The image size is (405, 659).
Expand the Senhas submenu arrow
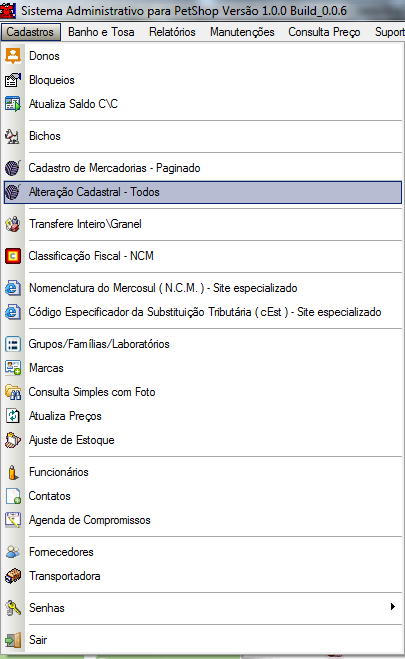click(x=392, y=606)
